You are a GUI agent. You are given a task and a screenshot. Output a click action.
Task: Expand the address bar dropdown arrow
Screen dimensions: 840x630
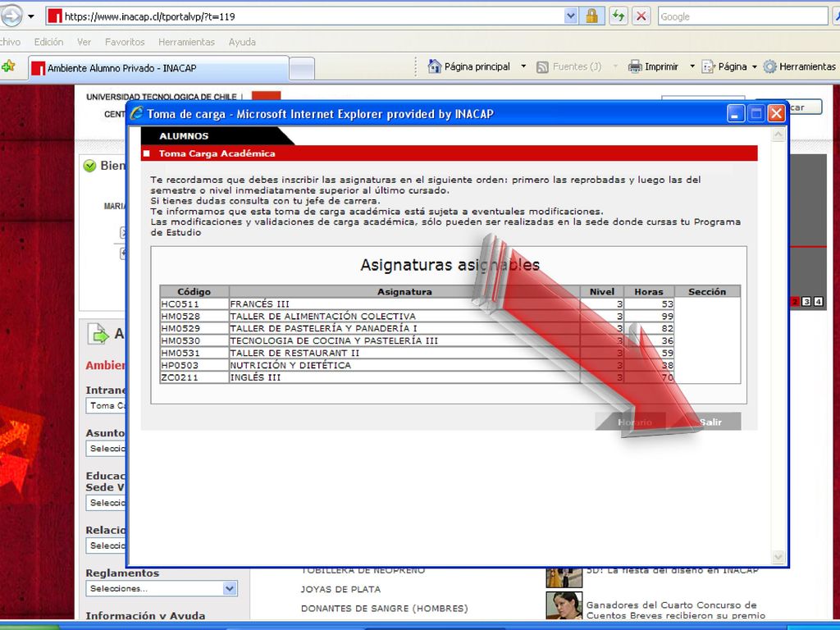571,16
